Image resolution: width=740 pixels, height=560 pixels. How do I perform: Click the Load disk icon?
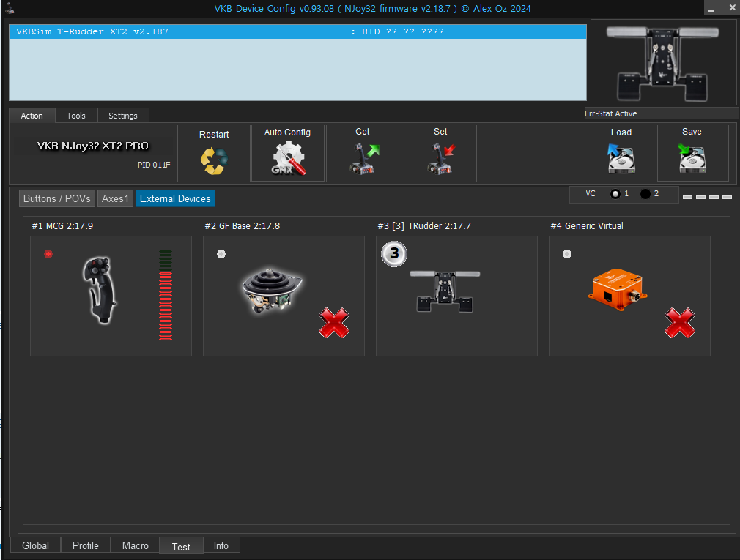(621, 158)
